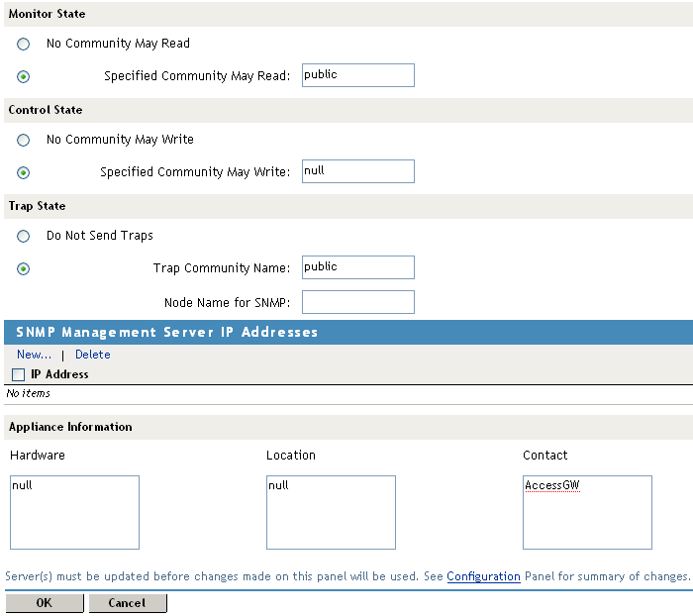Click the Control State section heading
693x616 pixels.
[46, 110]
